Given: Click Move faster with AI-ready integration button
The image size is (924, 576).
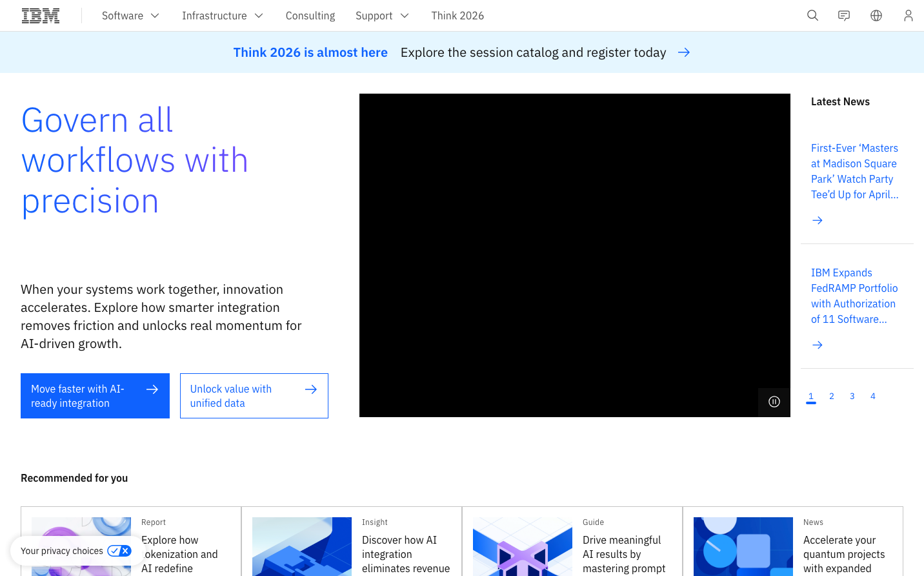Looking at the screenshot, I should tap(95, 396).
